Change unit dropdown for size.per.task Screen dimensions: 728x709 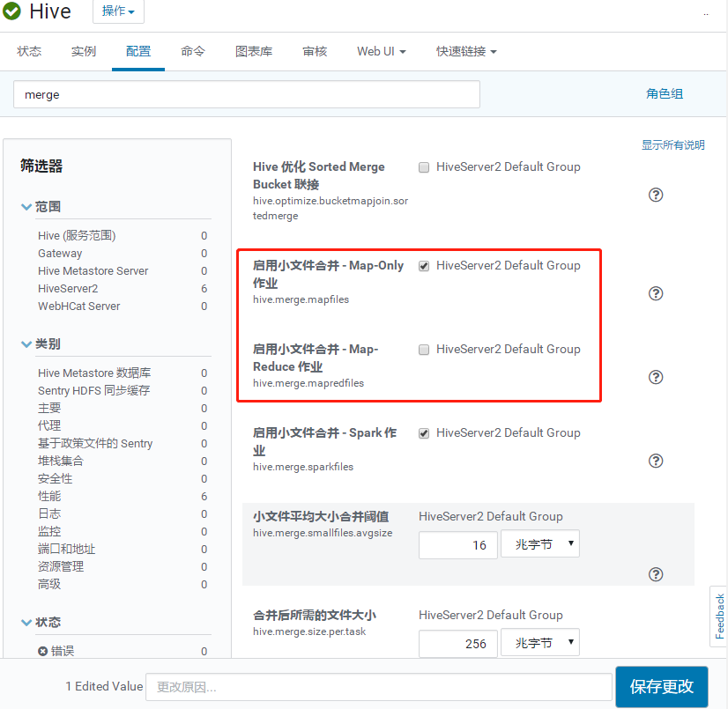[x=540, y=643]
